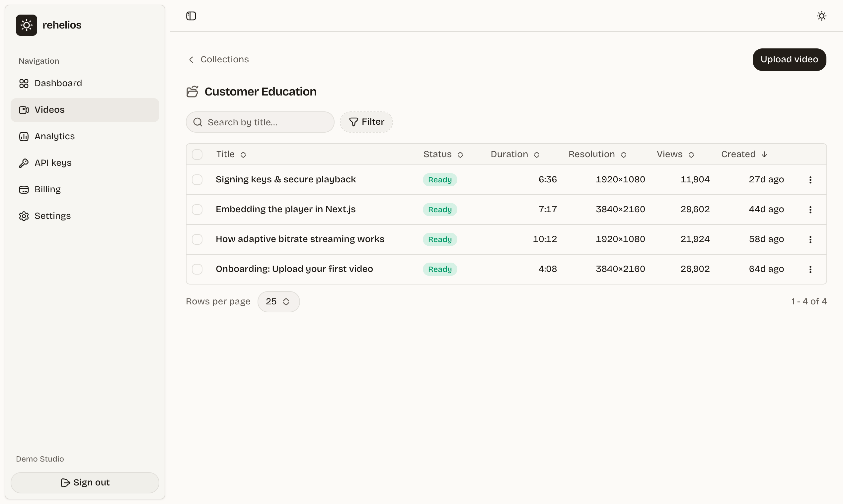Click the 64d ago created value
The image size is (843, 504).
[x=766, y=269]
